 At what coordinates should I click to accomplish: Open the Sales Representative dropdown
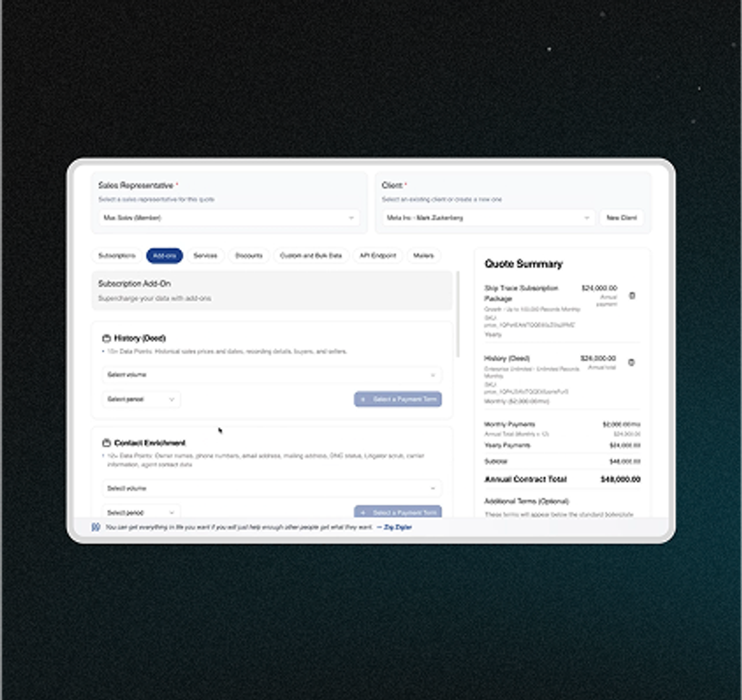(x=229, y=218)
